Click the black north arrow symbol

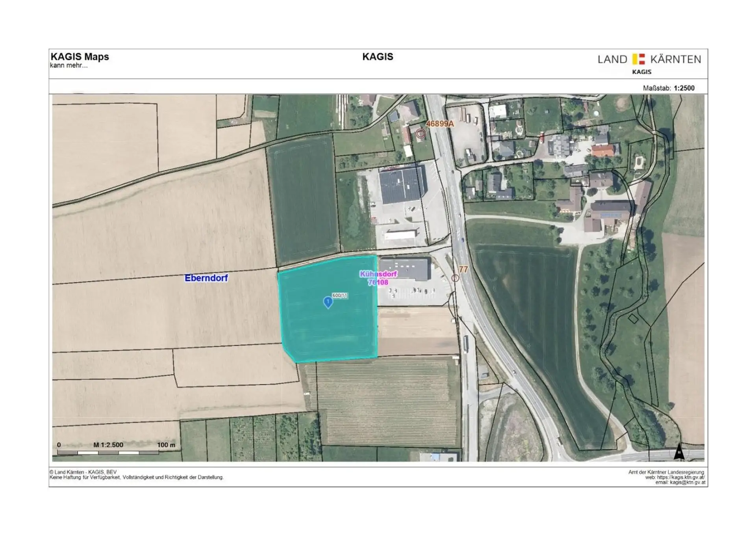coord(679,452)
